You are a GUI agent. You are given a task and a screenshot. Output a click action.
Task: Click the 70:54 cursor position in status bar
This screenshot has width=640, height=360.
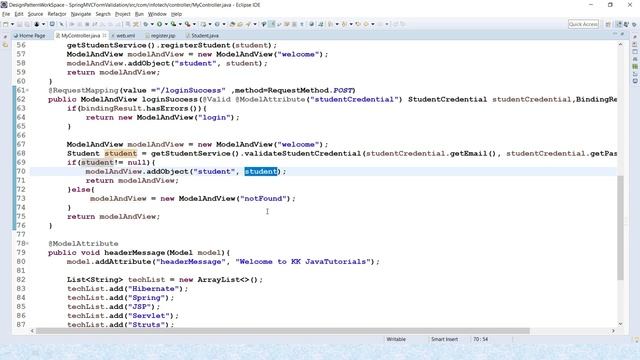pyautogui.click(x=480, y=339)
